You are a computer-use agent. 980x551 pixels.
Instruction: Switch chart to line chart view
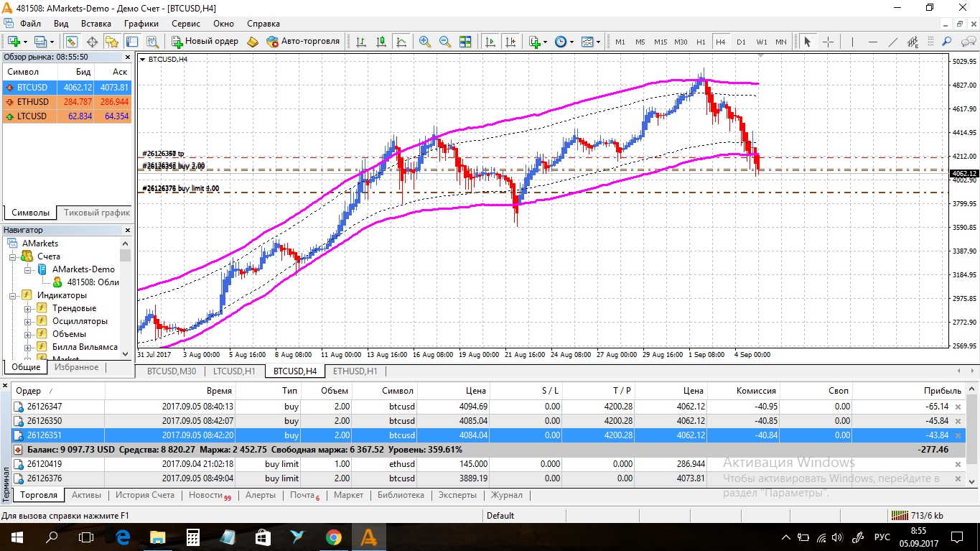[x=401, y=42]
